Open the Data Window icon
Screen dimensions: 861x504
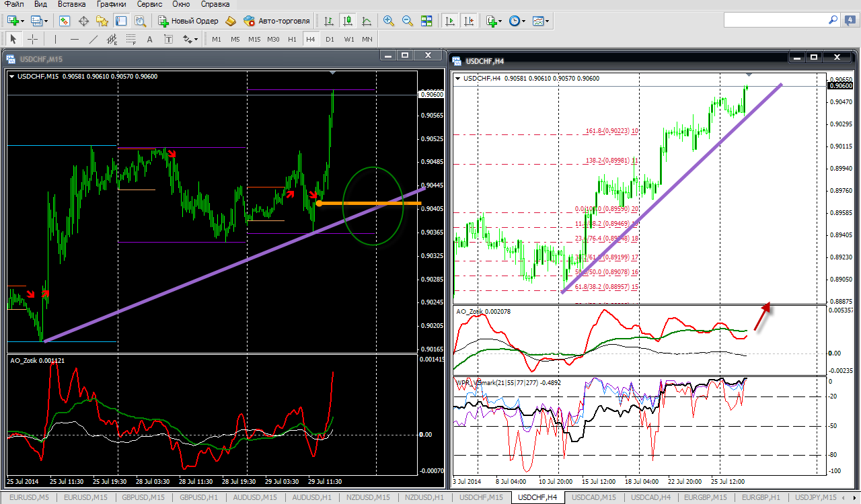tap(83, 21)
